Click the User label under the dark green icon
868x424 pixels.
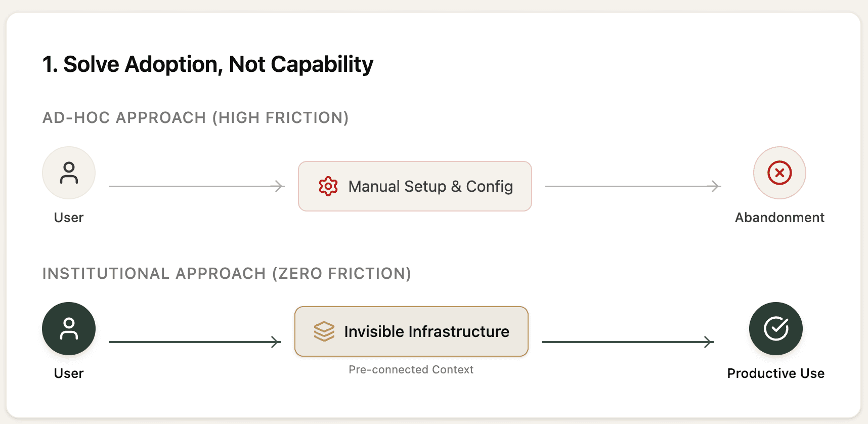[69, 373]
